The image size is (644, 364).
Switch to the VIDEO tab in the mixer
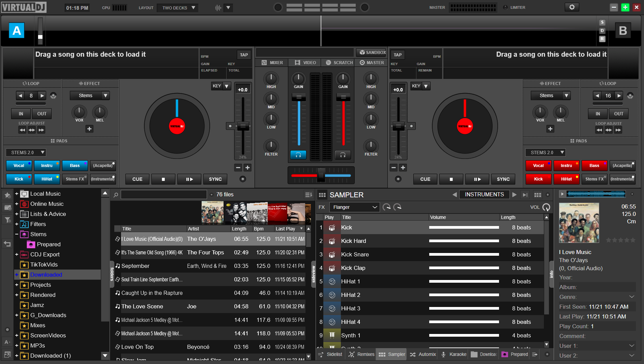point(304,62)
